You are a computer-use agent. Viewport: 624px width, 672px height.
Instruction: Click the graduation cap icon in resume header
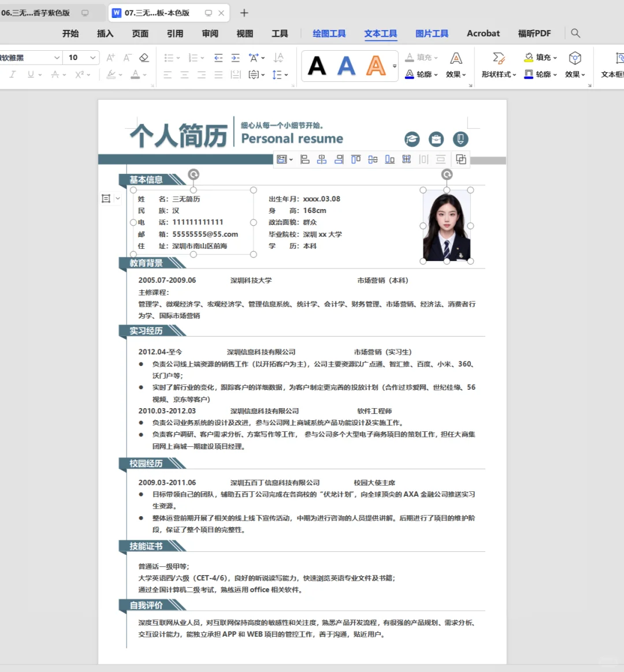(x=412, y=139)
